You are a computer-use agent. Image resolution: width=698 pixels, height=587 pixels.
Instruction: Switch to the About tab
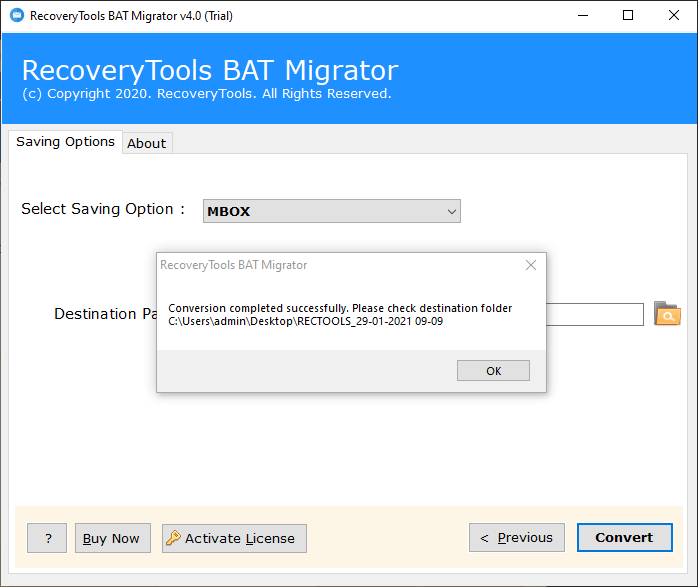point(147,143)
